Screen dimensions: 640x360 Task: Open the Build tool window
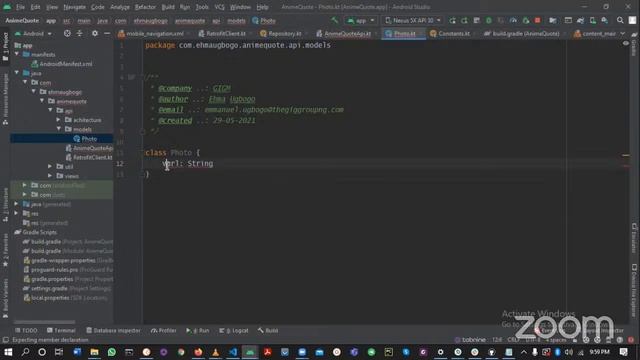coord(268,331)
